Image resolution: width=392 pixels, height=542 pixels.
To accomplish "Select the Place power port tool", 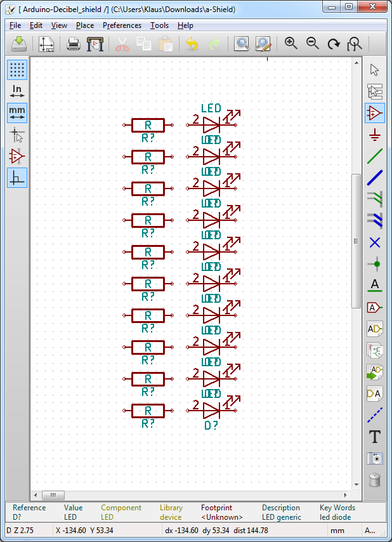I will point(375,135).
